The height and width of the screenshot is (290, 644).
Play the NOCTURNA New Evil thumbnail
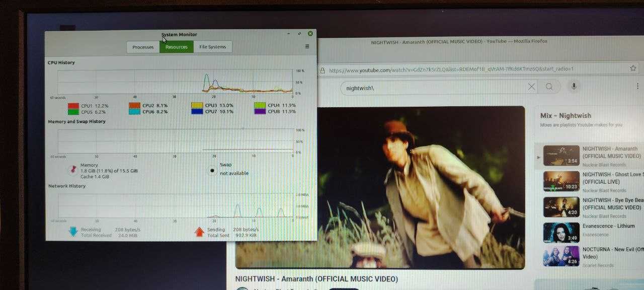tap(561, 256)
